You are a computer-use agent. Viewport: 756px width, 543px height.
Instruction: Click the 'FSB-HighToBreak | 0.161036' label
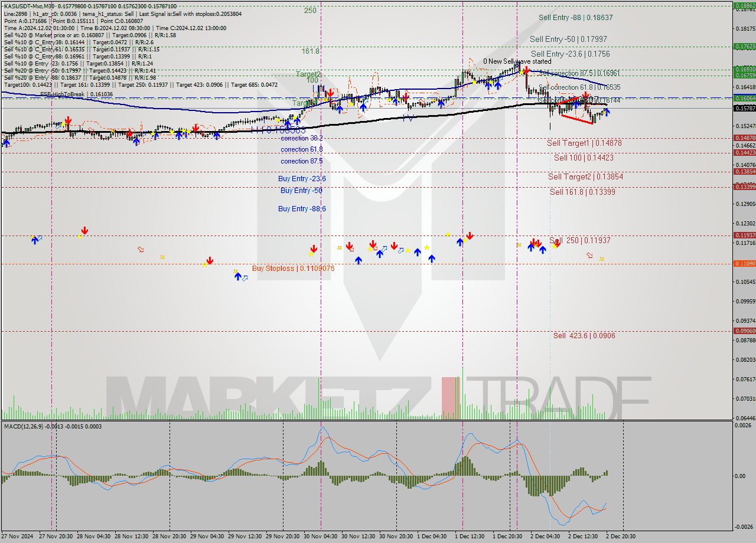76,94
